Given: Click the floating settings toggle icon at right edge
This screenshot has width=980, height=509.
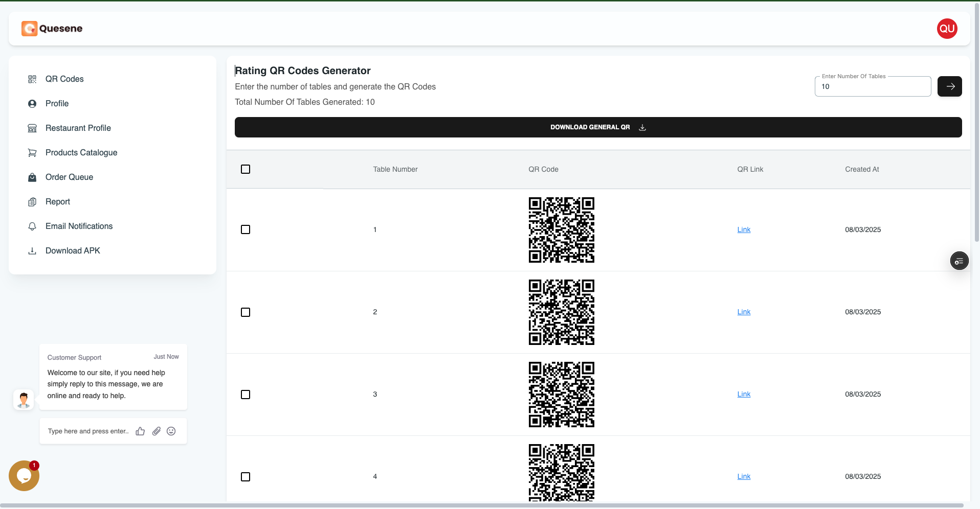Looking at the screenshot, I should 959,261.
